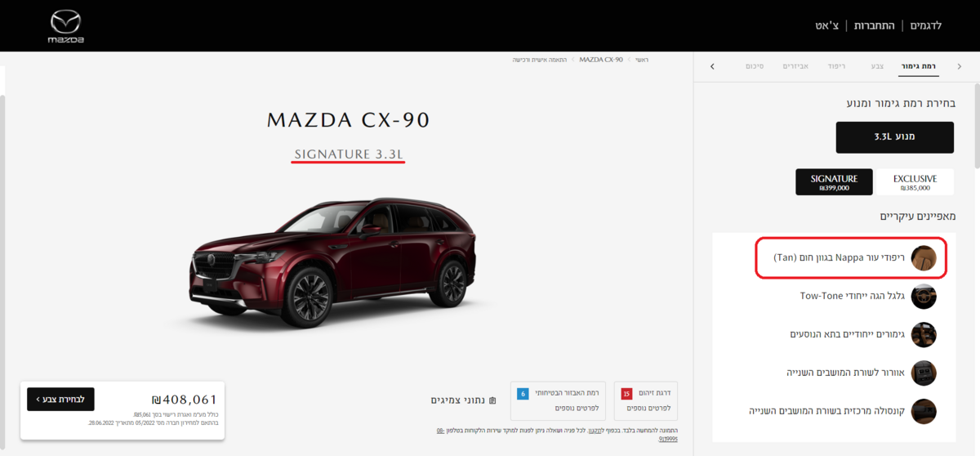
Task: Switch to the צבע (color) tab
Action: click(877, 65)
